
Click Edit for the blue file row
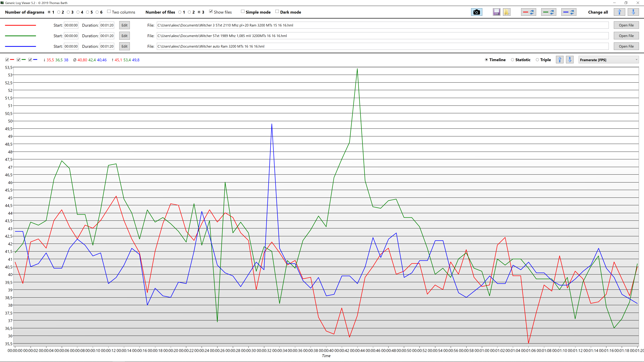[124, 46]
